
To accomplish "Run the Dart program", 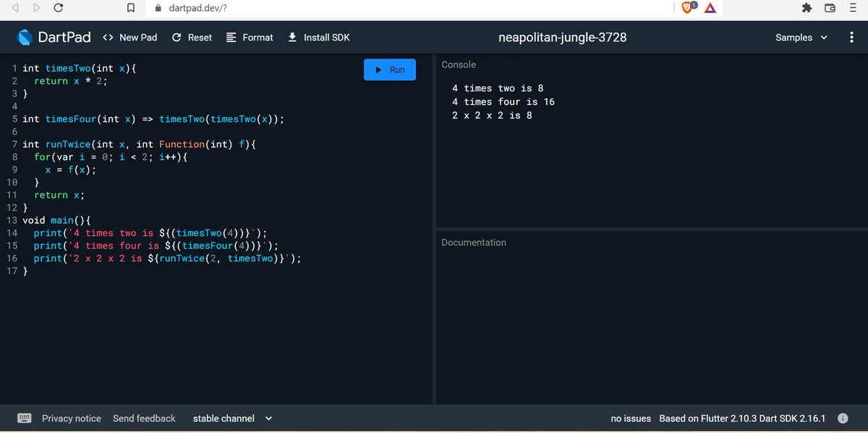I will [x=390, y=70].
